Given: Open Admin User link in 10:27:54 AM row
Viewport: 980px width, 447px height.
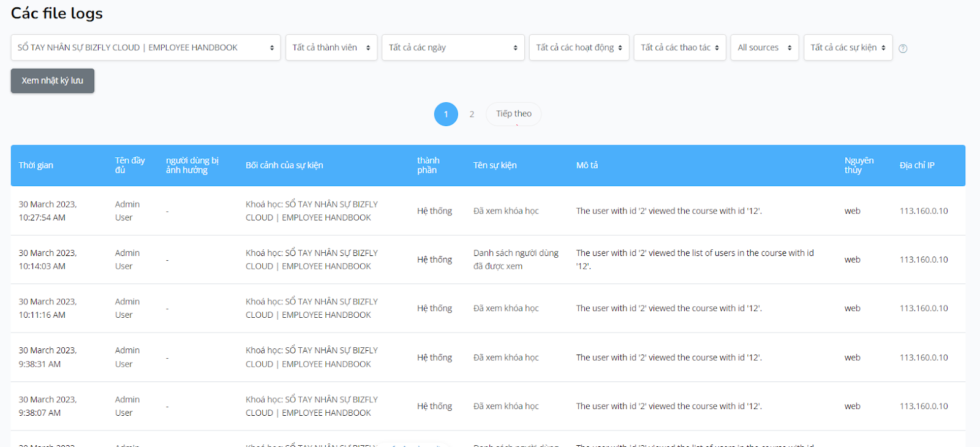Looking at the screenshot, I should [x=127, y=211].
